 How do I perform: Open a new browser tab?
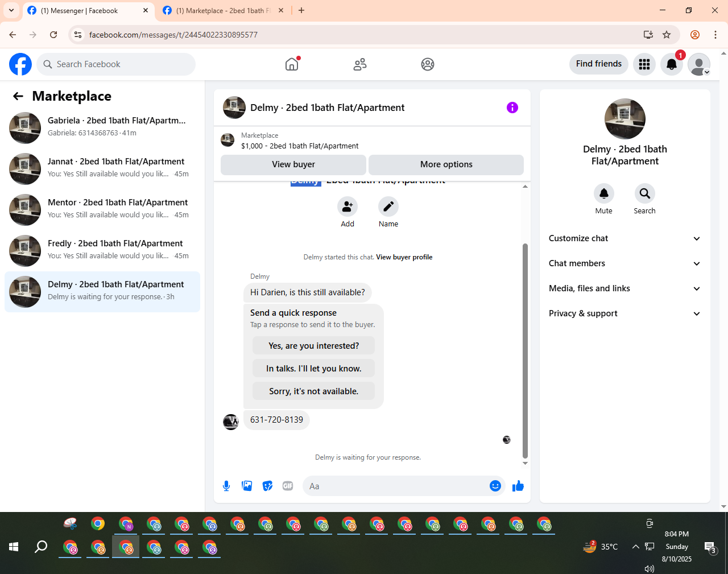click(301, 10)
